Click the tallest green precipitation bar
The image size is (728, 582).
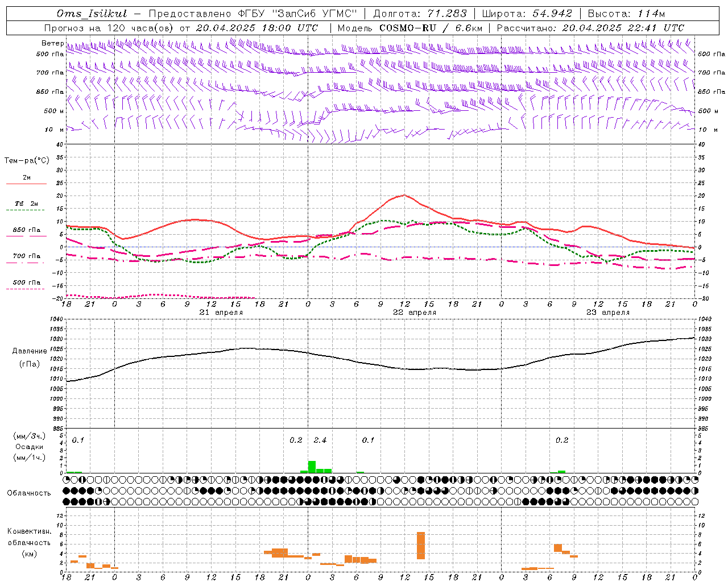tap(312, 467)
